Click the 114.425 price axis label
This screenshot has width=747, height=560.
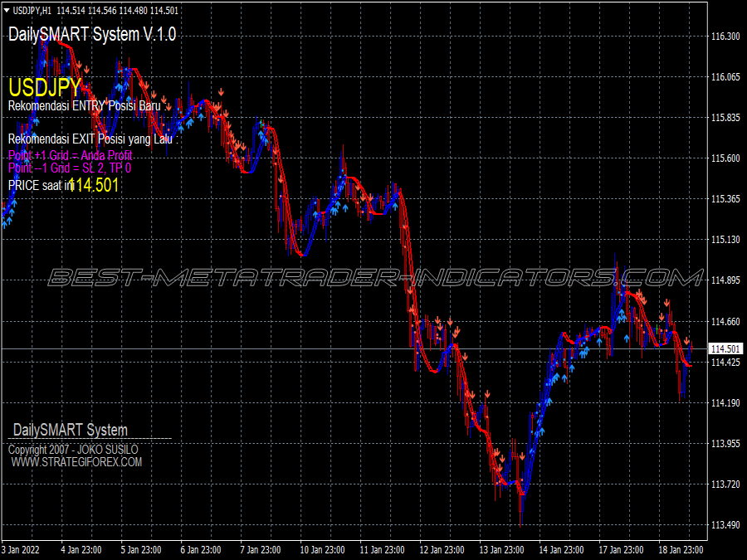tap(725, 363)
